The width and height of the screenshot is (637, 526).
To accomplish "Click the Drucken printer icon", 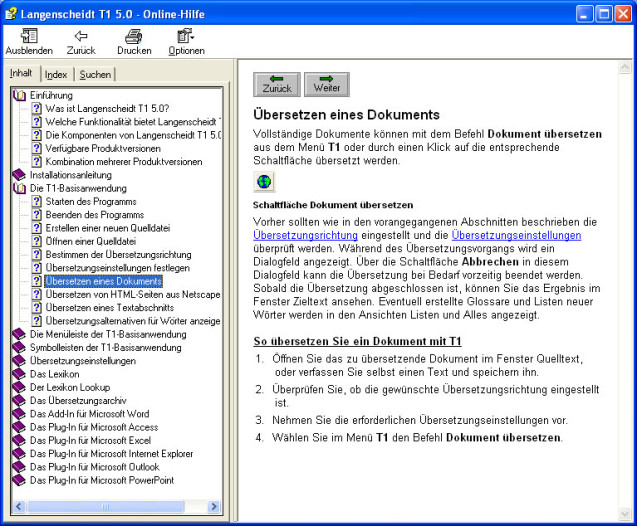I will [x=134, y=36].
